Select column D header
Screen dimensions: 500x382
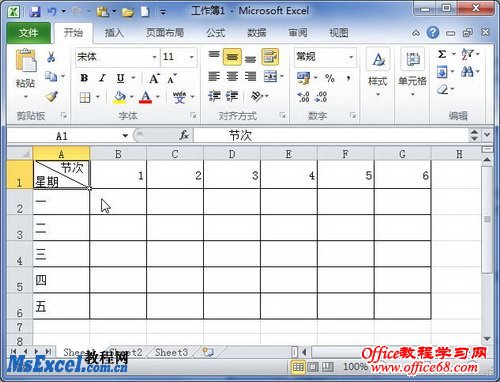click(x=232, y=154)
